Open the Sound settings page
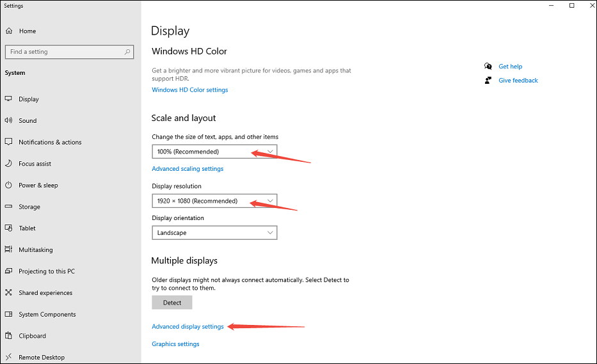 pos(28,121)
